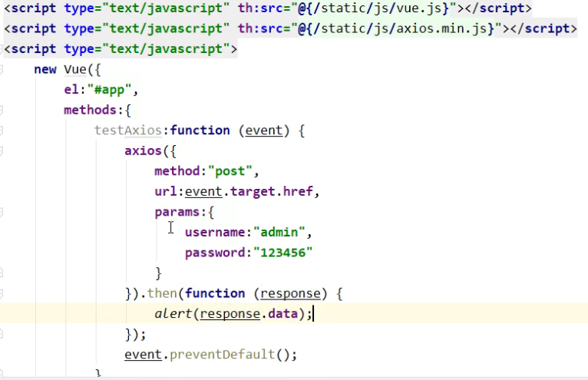Click the "el" property name
The width and height of the screenshot is (588, 380).
[71, 90]
